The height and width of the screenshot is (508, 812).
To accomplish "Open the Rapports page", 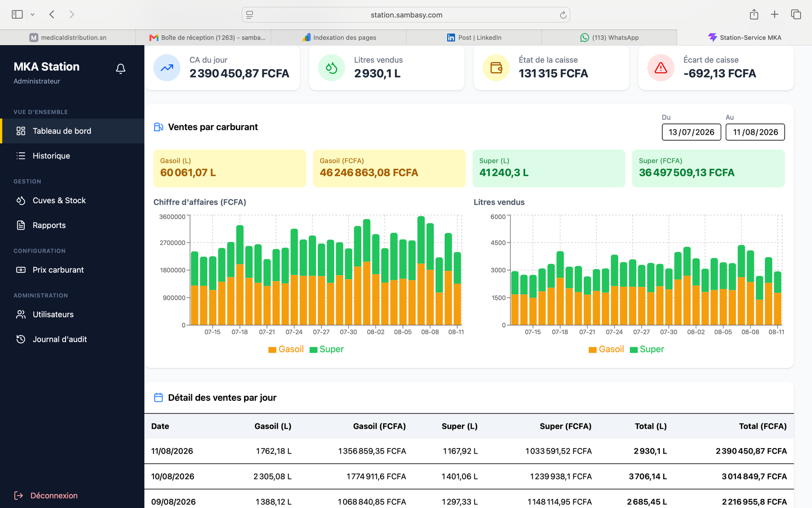I will pos(72,226).
